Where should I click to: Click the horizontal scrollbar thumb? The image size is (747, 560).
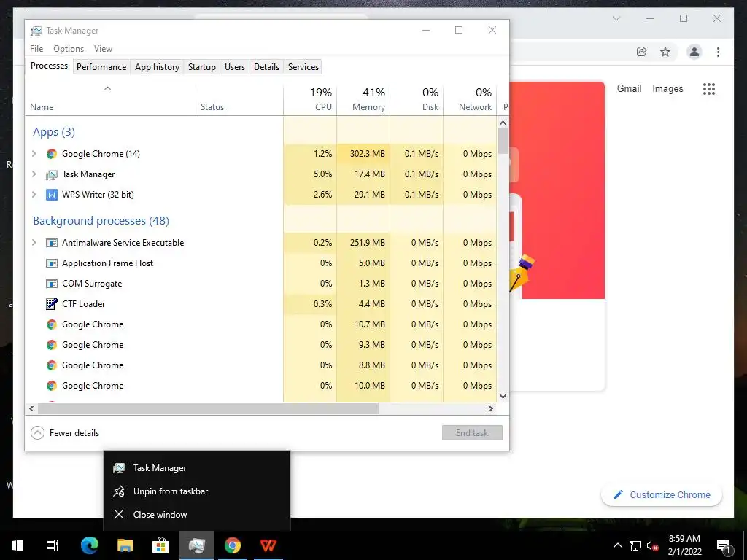(208, 408)
